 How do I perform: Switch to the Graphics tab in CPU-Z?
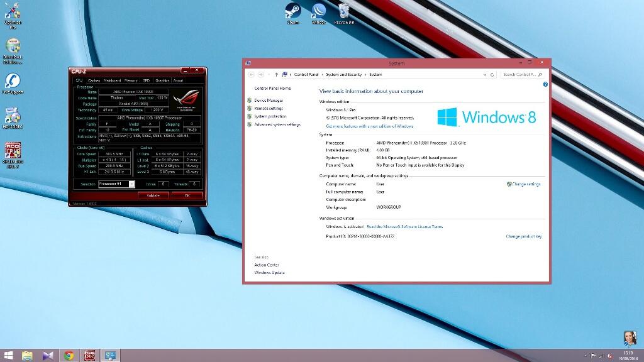tap(162, 80)
